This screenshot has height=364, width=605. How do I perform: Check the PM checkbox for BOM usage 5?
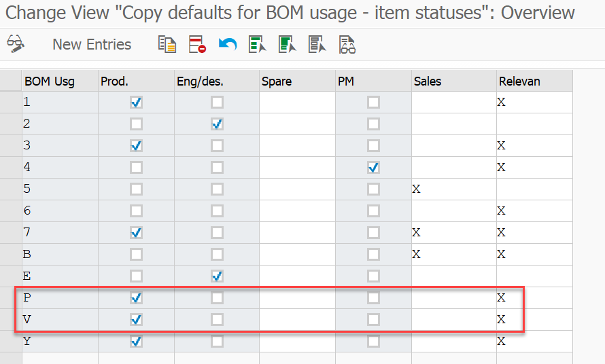coord(373,189)
